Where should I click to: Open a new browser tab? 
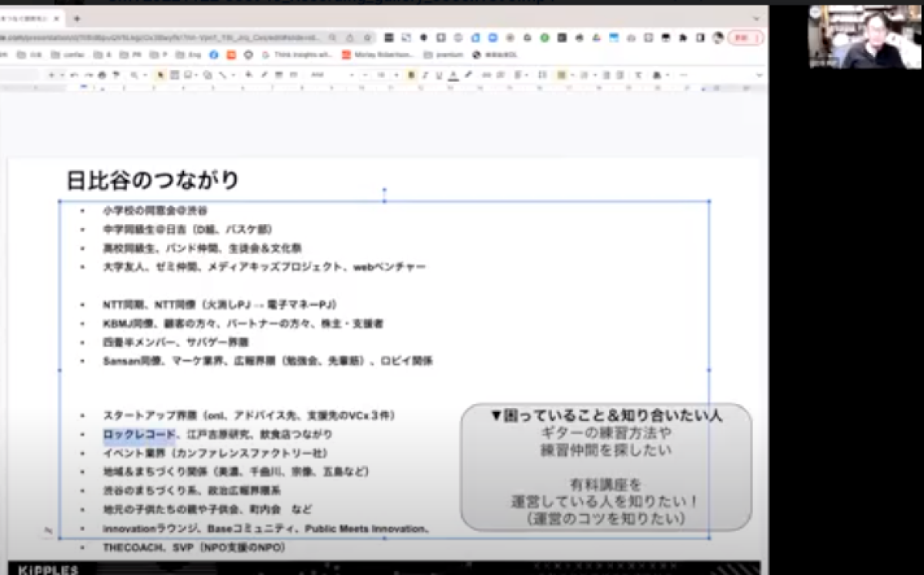[77, 18]
